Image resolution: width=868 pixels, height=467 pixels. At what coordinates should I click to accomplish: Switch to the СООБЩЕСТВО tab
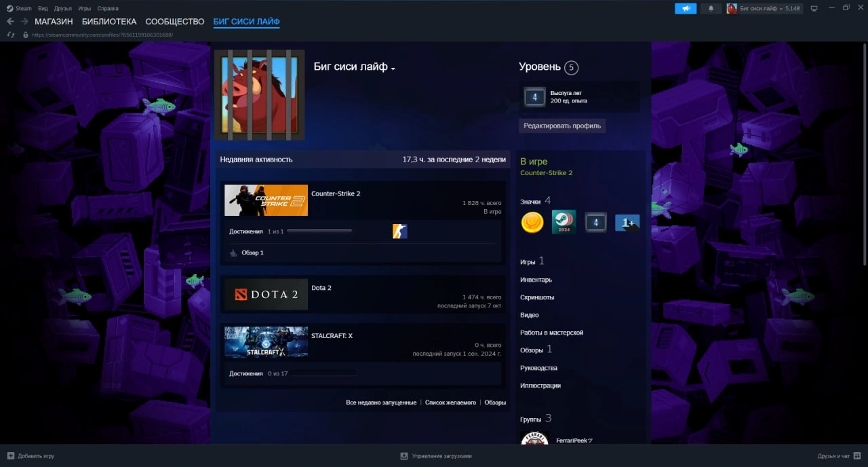pos(175,22)
